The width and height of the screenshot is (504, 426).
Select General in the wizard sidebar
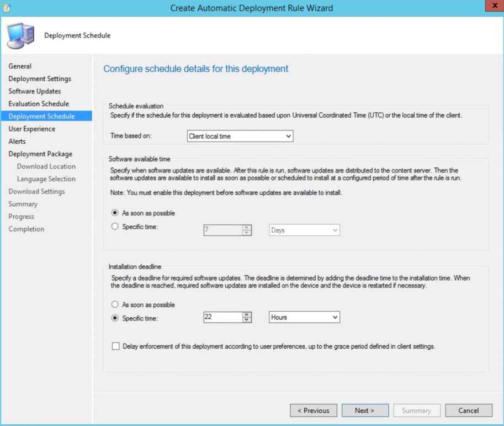tap(20, 66)
